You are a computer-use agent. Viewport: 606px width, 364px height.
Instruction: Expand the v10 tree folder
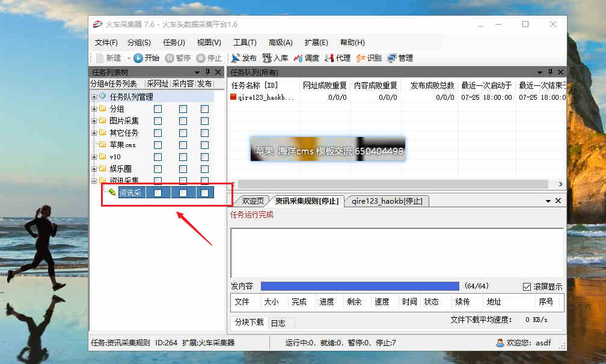point(94,157)
